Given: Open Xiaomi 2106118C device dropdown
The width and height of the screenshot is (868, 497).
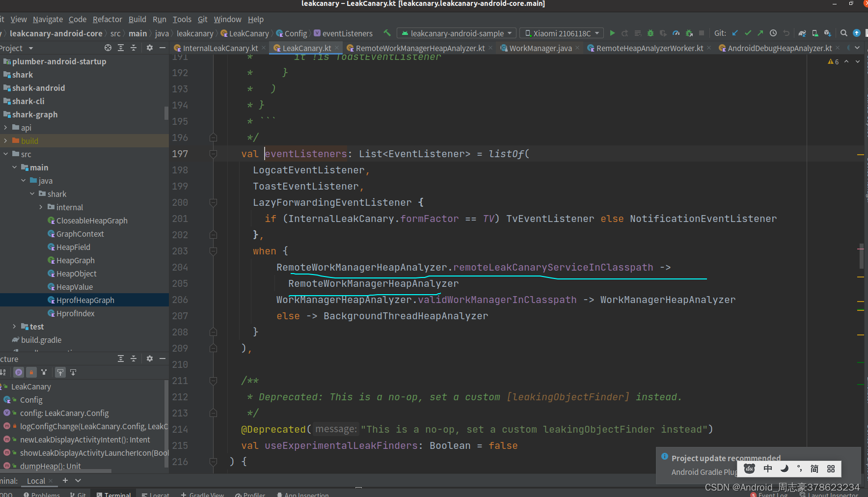Looking at the screenshot, I should [x=562, y=33].
